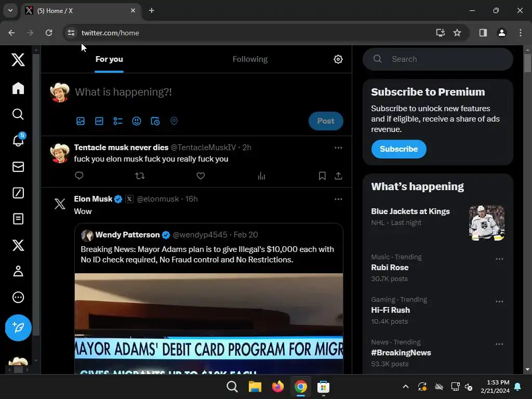View site information icon in address bar
532x399 pixels.
71,33
